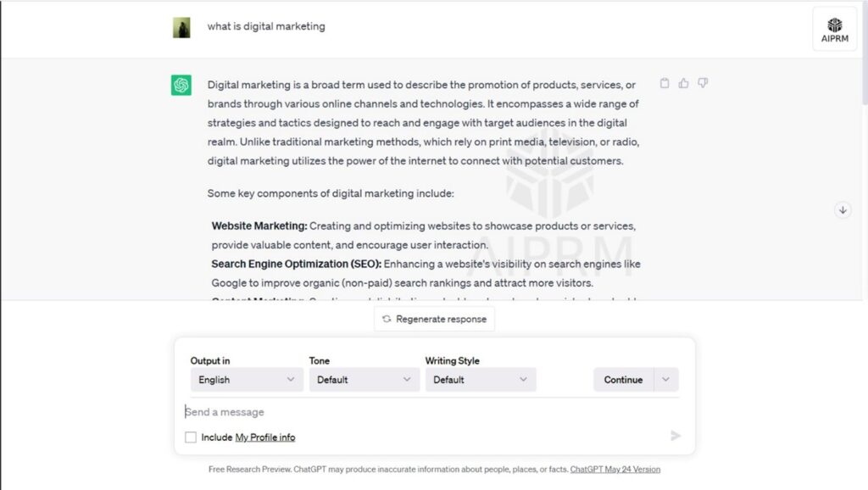Expand the arrow next to Continue
Image resolution: width=868 pixels, height=490 pixels.
click(x=666, y=380)
